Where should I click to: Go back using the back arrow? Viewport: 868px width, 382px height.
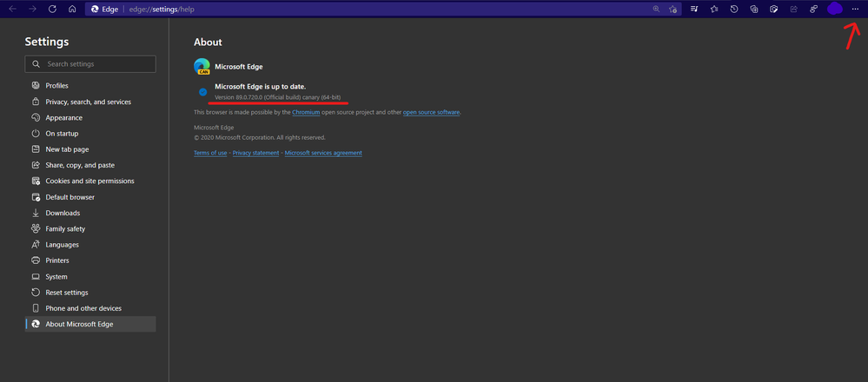[x=12, y=9]
